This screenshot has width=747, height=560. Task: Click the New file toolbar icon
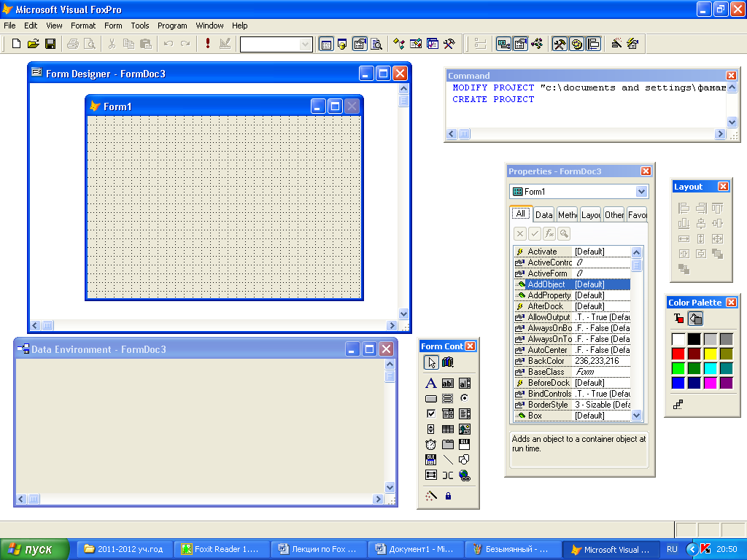pos(16,44)
